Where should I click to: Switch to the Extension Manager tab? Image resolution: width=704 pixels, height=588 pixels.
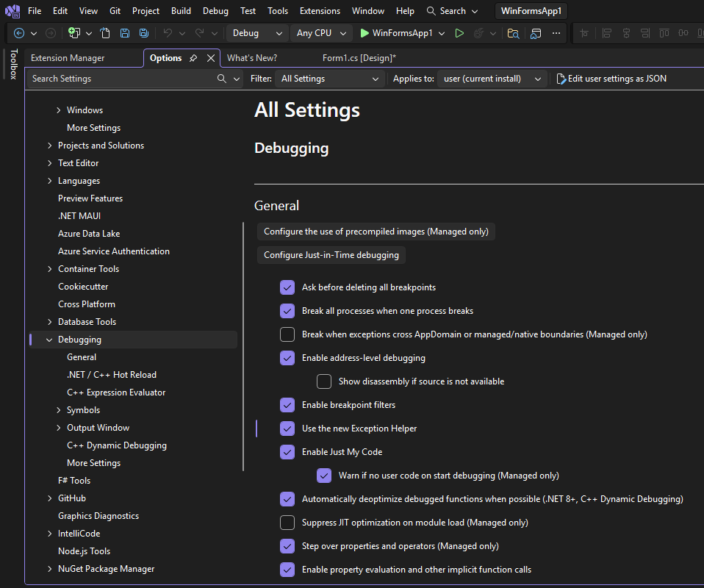coord(68,58)
